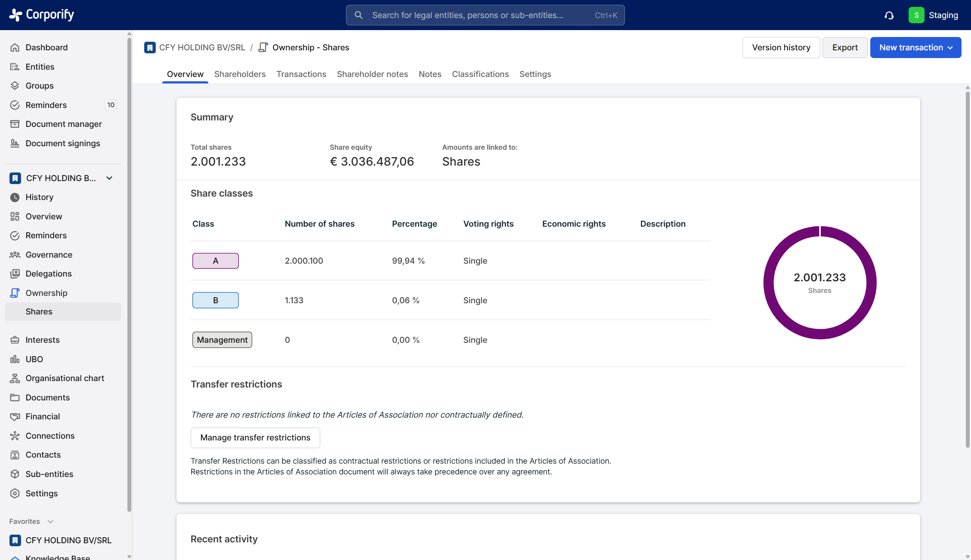Collapse the CFY HOLDING entity sidebar menu
This screenshot has height=560, width=971.
(109, 178)
